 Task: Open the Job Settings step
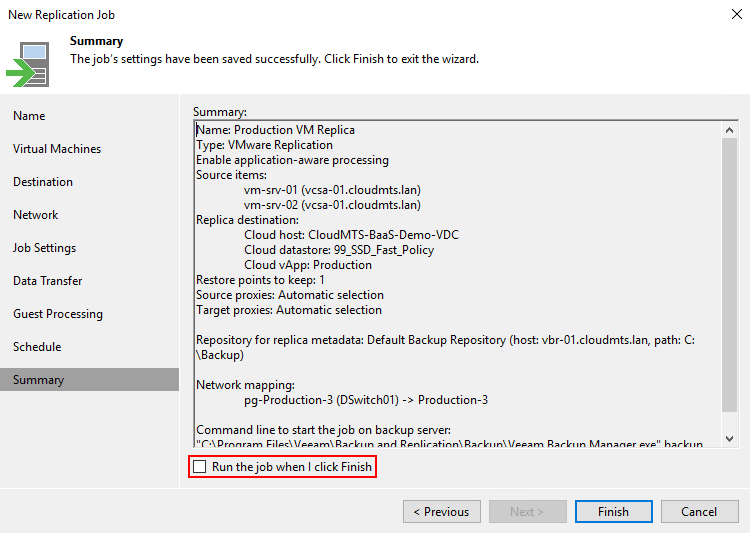coord(44,248)
